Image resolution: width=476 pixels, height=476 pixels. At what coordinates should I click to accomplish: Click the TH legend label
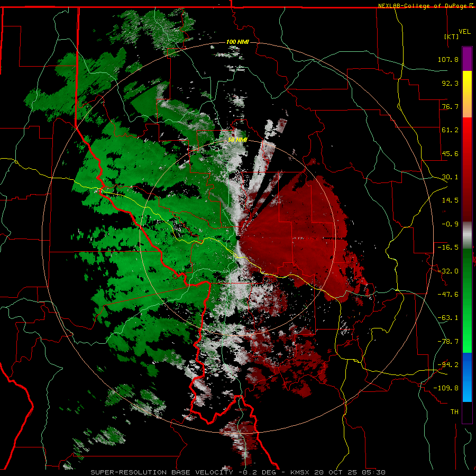pos(454,412)
